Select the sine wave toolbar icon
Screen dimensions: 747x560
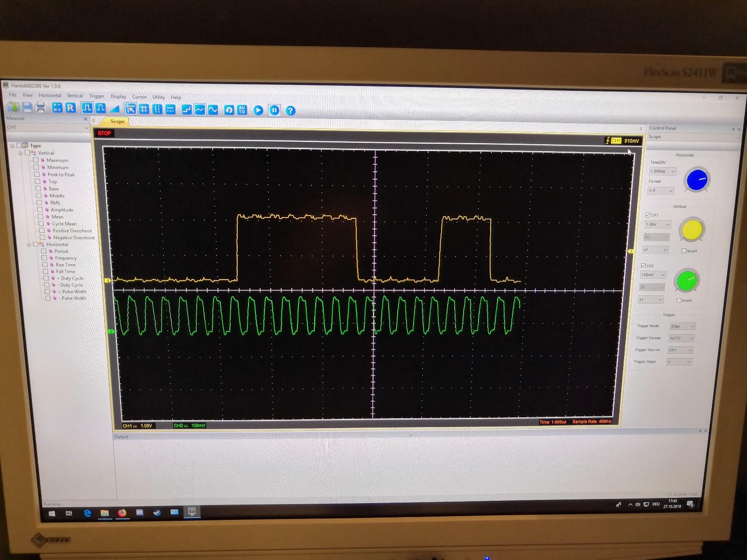(213, 110)
